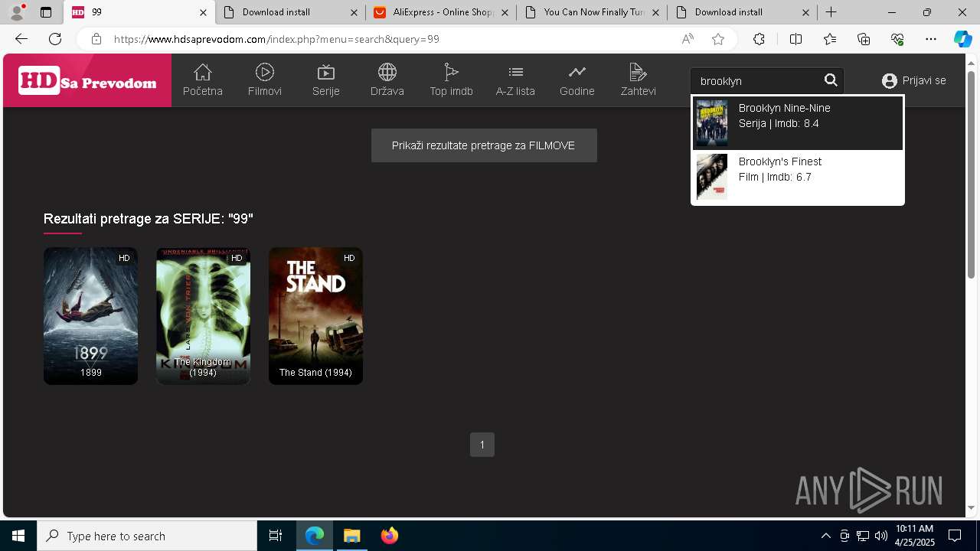Click the Prijavi se login link
The image size is (980, 551).
(x=914, y=80)
